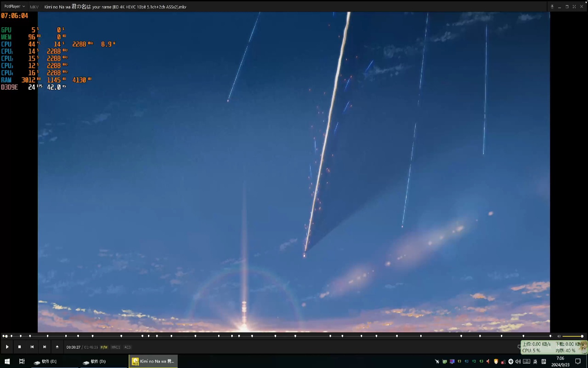Click the total duration 01:46:35 text

tap(91, 347)
